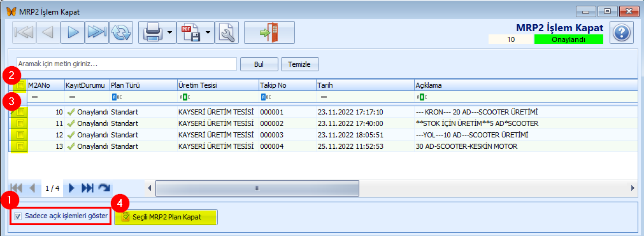
Task: Click the Bul button
Action: [x=259, y=64]
